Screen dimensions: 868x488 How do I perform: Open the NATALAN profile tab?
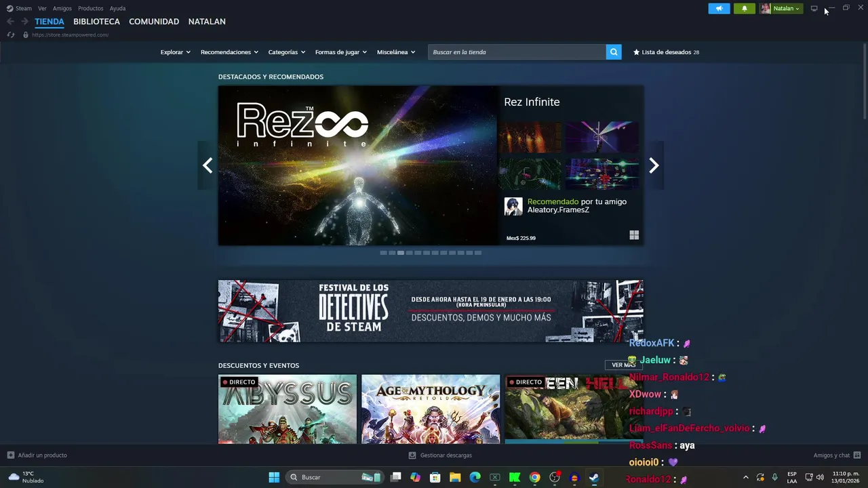(207, 22)
